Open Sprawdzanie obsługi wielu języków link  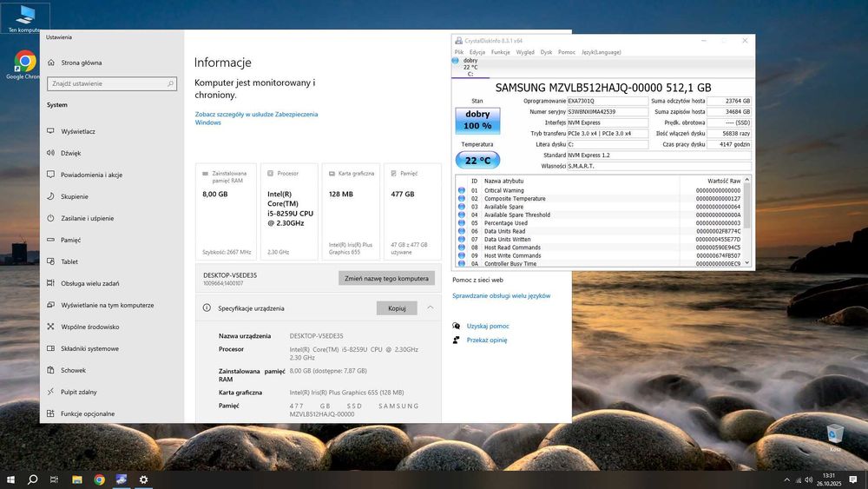pyautogui.click(x=501, y=295)
